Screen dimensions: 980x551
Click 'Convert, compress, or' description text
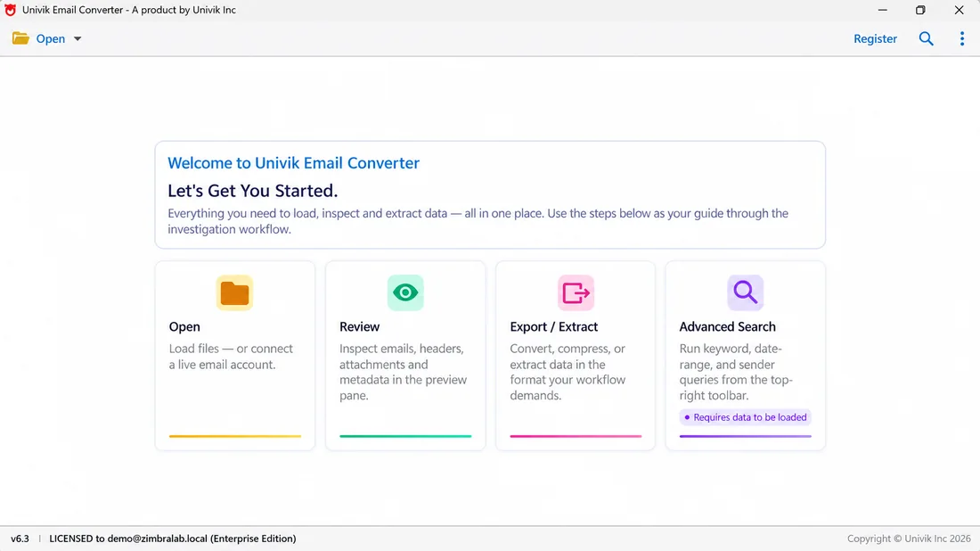pyautogui.click(x=568, y=372)
